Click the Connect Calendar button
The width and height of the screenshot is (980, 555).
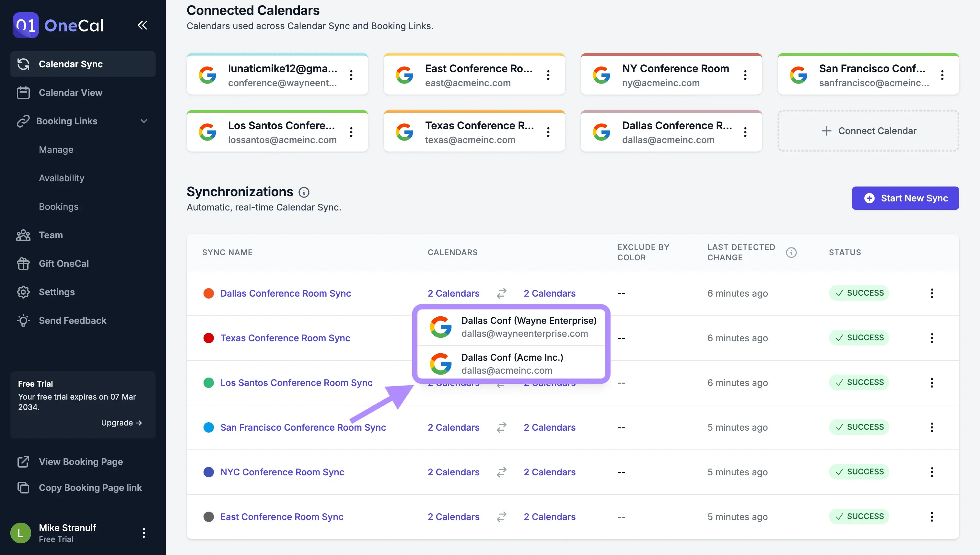coord(868,131)
